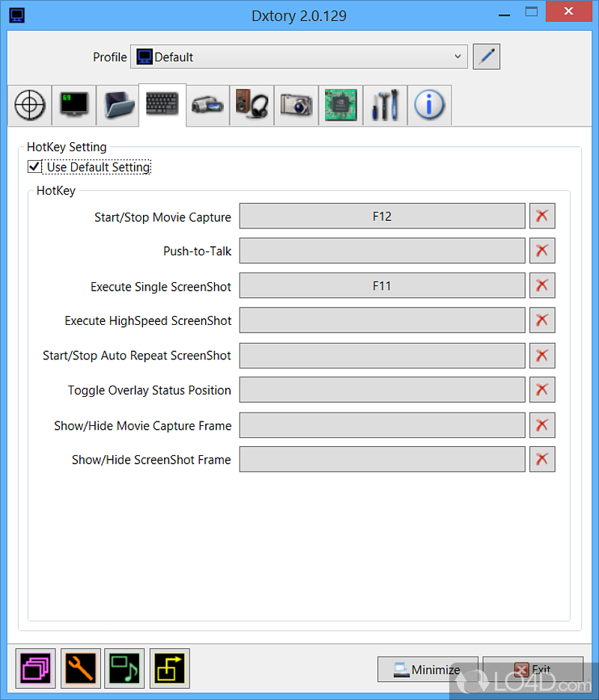599x700 pixels.
Task: Open the circuit chip processing tab
Action: point(341,106)
